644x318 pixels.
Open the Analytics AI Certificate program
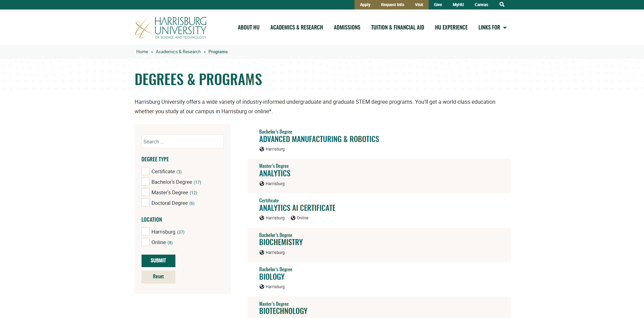pyautogui.click(x=297, y=208)
